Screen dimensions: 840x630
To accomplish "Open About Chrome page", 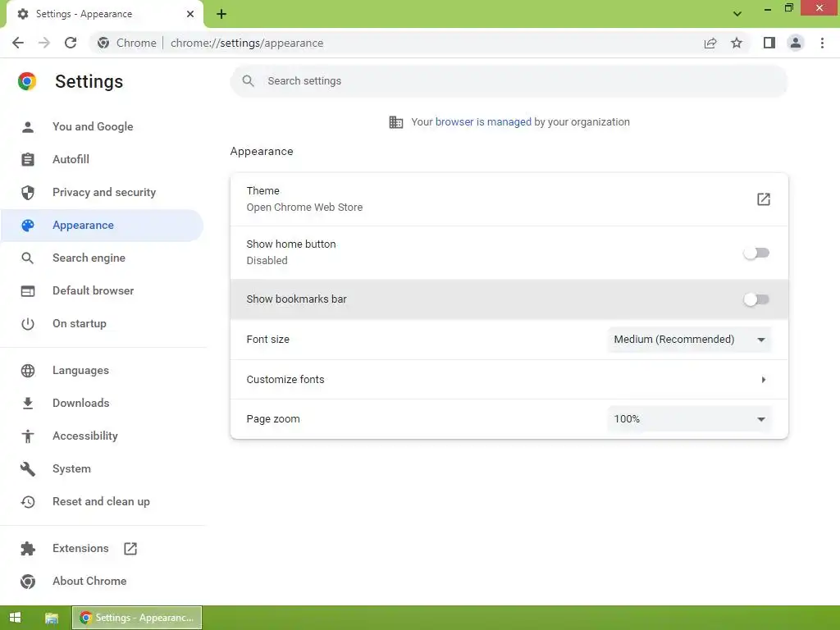I will (x=89, y=582).
